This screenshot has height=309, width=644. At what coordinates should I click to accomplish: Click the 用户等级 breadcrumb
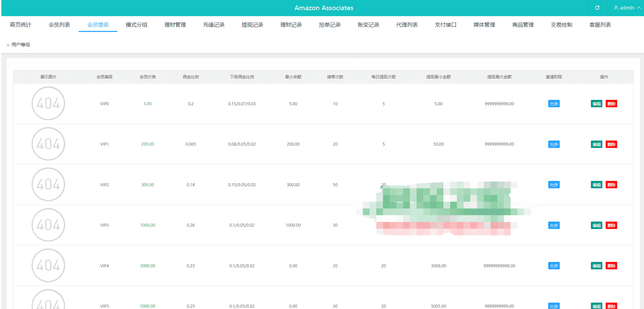pos(21,45)
